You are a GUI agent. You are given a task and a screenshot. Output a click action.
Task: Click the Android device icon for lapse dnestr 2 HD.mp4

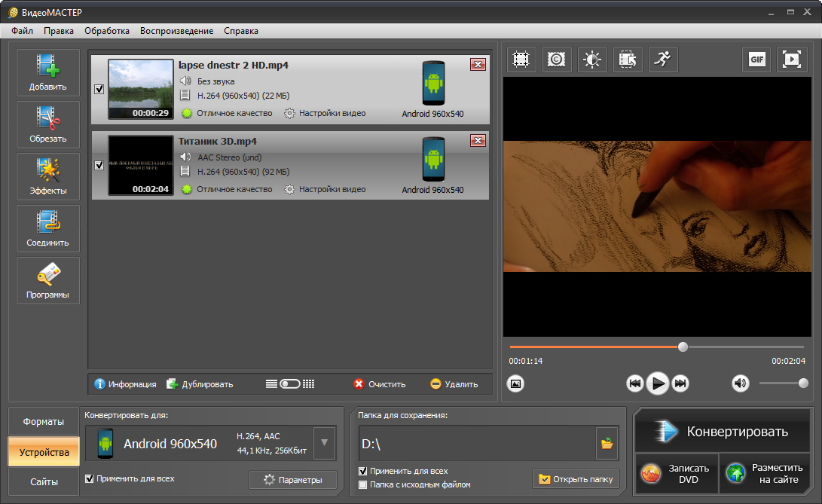click(433, 84)
